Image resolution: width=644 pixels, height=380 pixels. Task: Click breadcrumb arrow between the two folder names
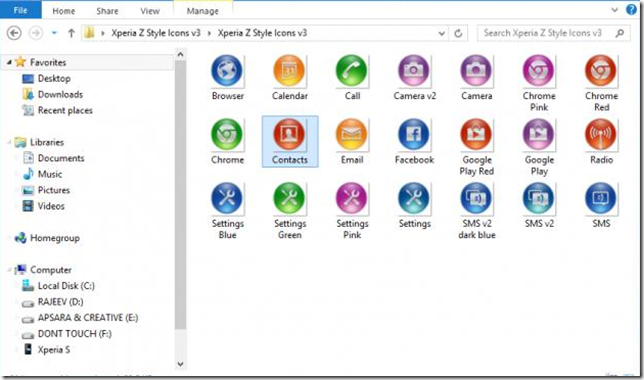point(209,33)
